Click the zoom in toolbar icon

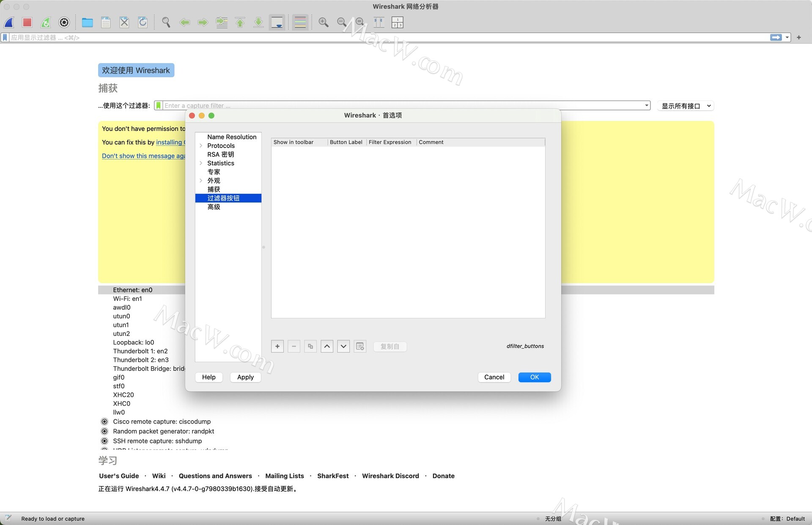324,22
